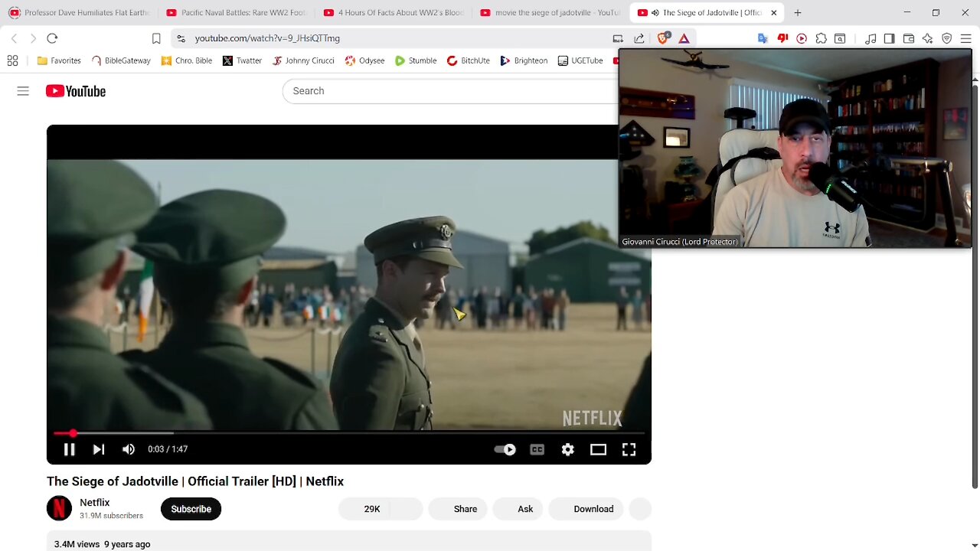Switch to the Professor Dave Humiliates Flat Earther tab
This screenshot has height=551, width=980.
(78, 13)
